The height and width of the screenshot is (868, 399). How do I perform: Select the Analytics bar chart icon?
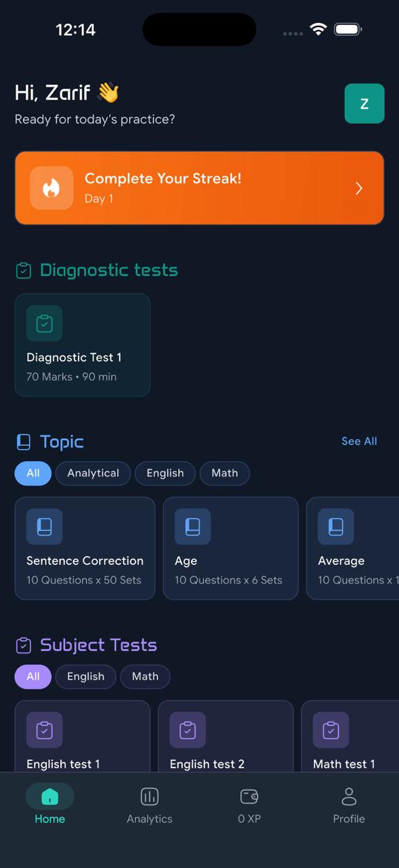pyautogui.click(x=149, y=796)
